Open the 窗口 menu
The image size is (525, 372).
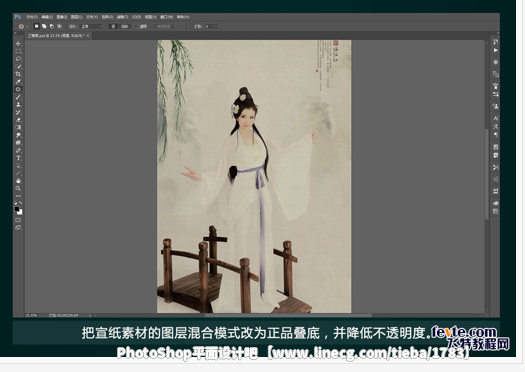(x=166, y=17)
